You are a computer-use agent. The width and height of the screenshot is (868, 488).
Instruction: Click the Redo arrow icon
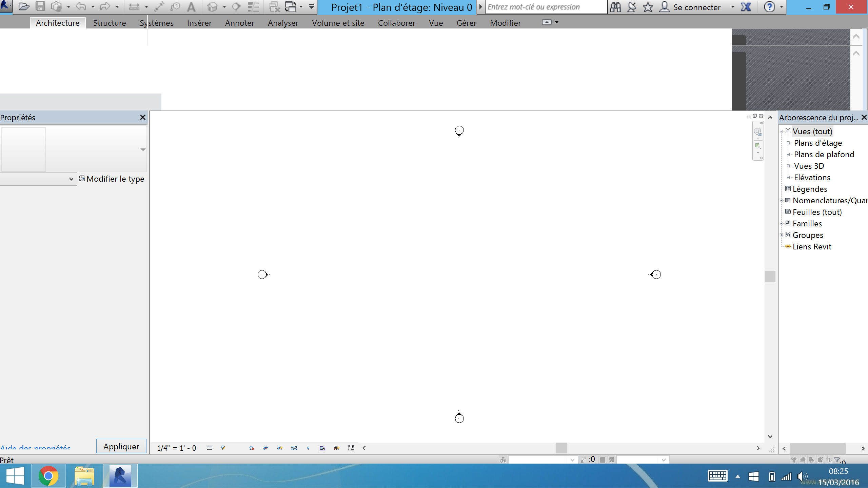point(105,6)
